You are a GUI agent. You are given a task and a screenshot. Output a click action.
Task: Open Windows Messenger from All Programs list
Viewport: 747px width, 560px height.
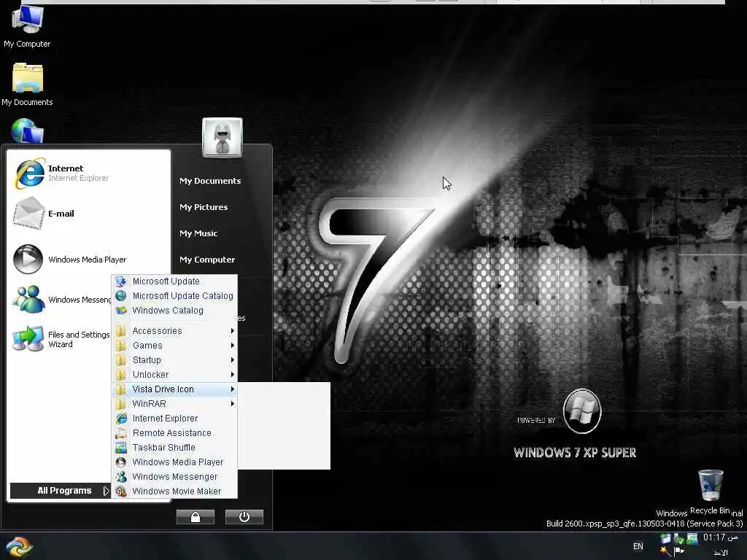pyautogui.click(x=175, y=477)
